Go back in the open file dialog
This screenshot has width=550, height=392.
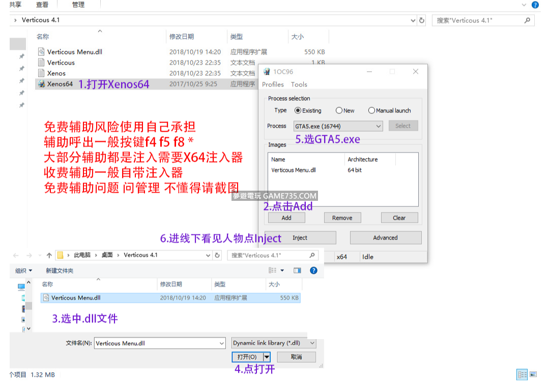coord(16,255)
